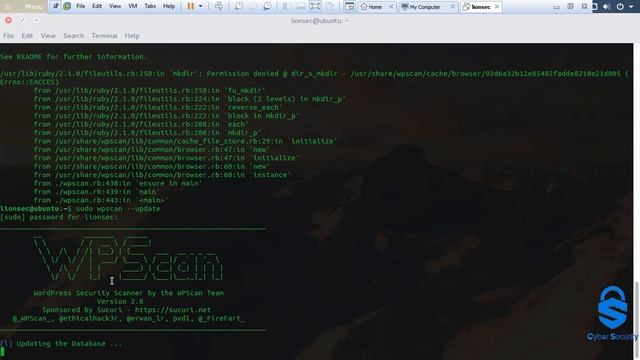Screen dimensions: 640x360
Task: Click the https://sucuri.net sponsor link text
Action: tap(173, 310)
